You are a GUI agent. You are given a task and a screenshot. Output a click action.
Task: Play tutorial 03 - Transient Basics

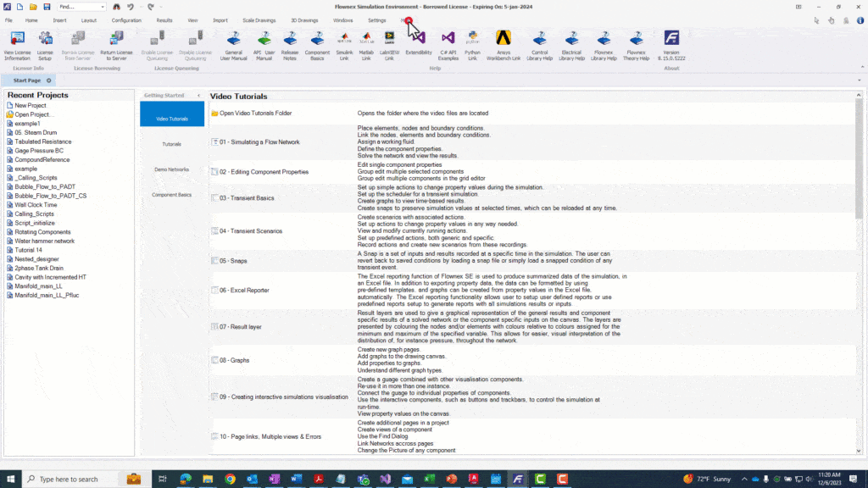(254, 198)
